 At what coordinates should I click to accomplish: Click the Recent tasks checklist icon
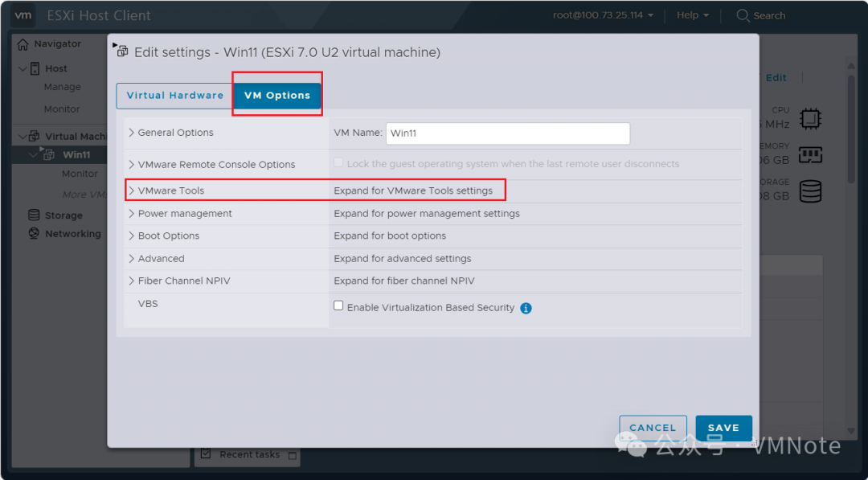206,453
